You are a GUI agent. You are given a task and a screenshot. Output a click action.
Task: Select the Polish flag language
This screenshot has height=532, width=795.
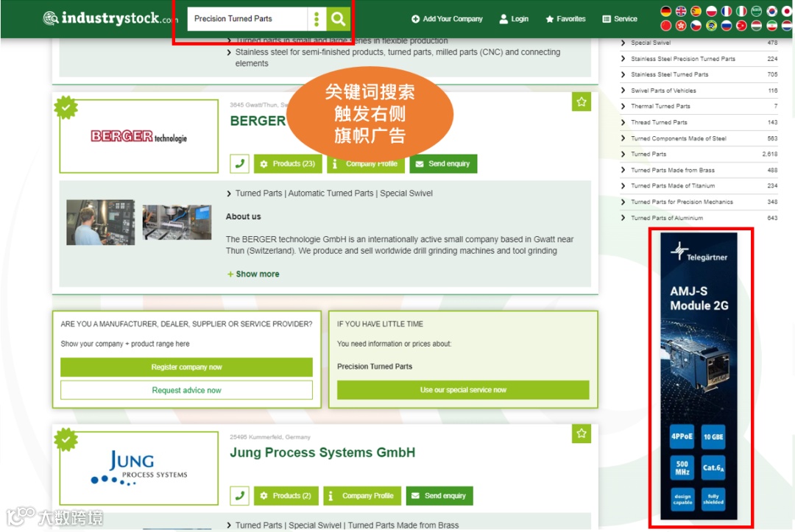point(711,11)
